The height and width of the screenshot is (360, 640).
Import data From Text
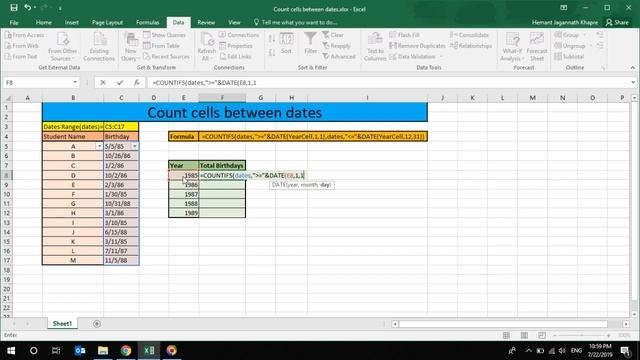(21, 56)
